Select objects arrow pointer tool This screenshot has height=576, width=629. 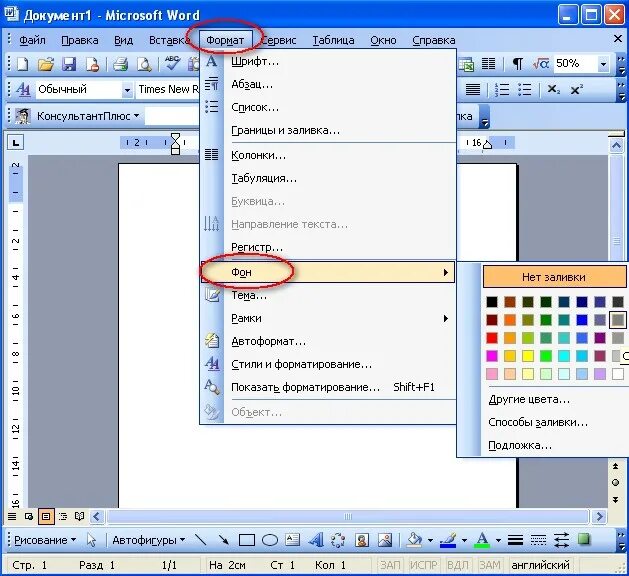[x=91, y=540]
